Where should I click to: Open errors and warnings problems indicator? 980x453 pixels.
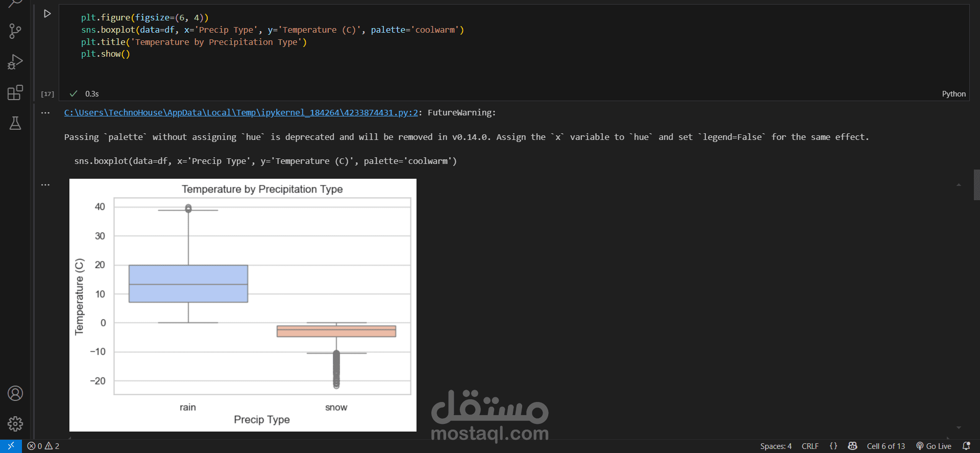click(43, 446)
